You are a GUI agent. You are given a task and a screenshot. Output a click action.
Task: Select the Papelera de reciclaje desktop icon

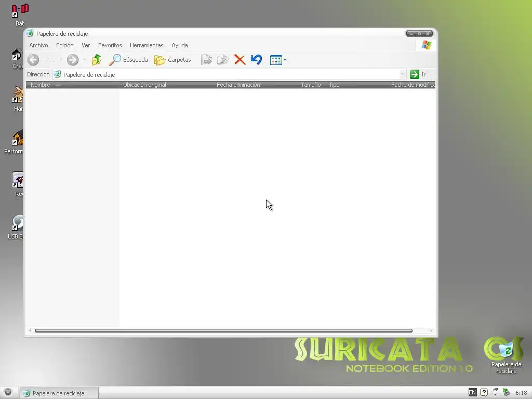pyautogui.click(x=506, y=358)
